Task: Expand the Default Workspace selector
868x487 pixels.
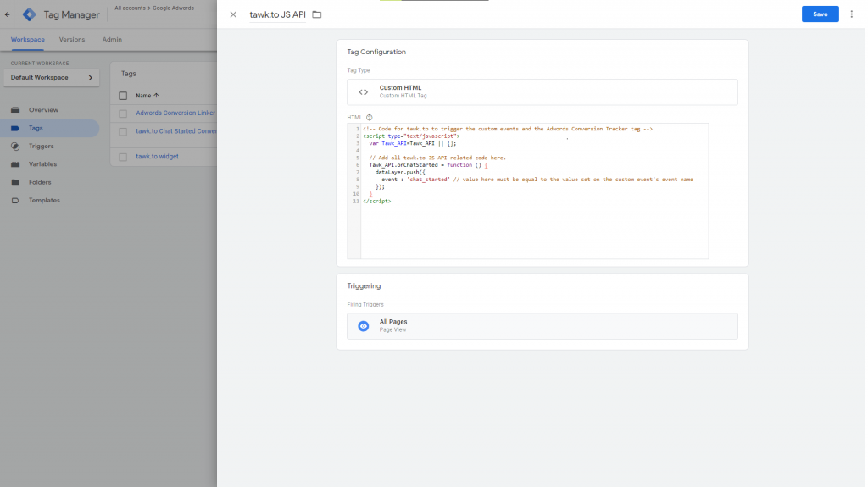Action: coord(52,77)
